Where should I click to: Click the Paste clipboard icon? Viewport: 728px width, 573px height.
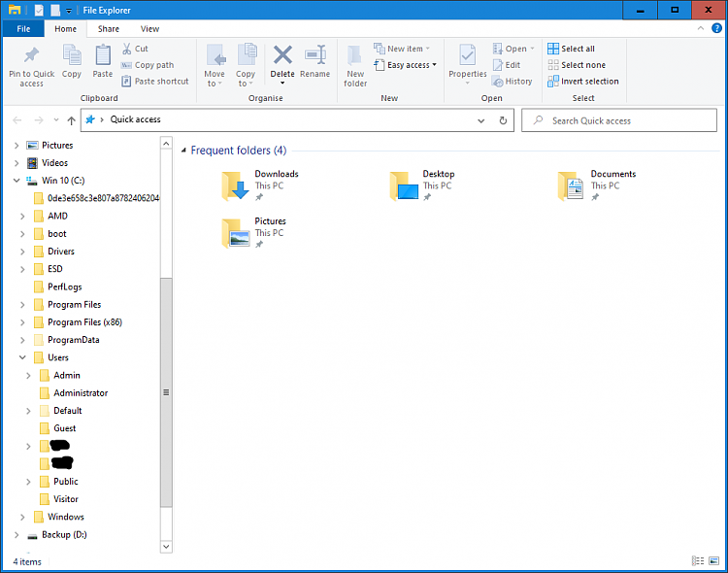click(x=103, y=55)
